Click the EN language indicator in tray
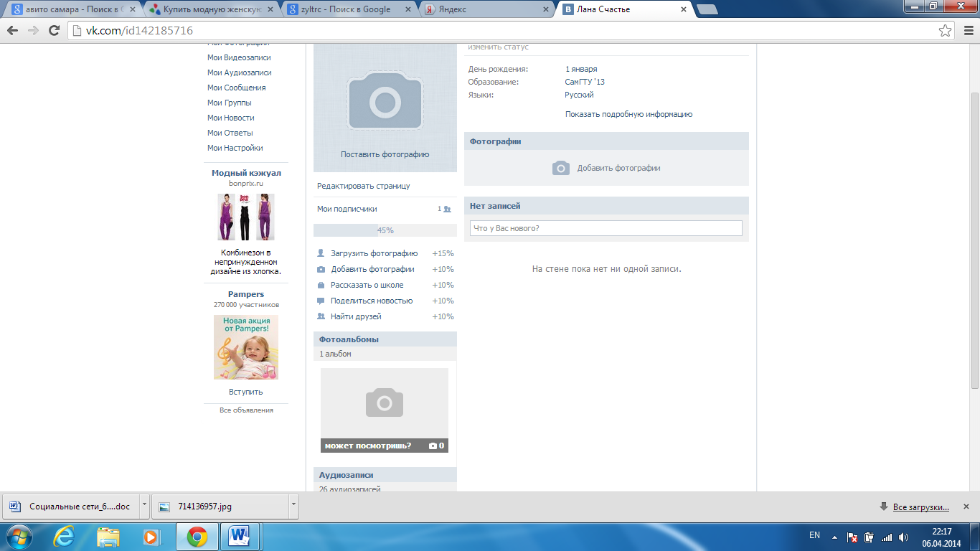 tap(814, 535)
